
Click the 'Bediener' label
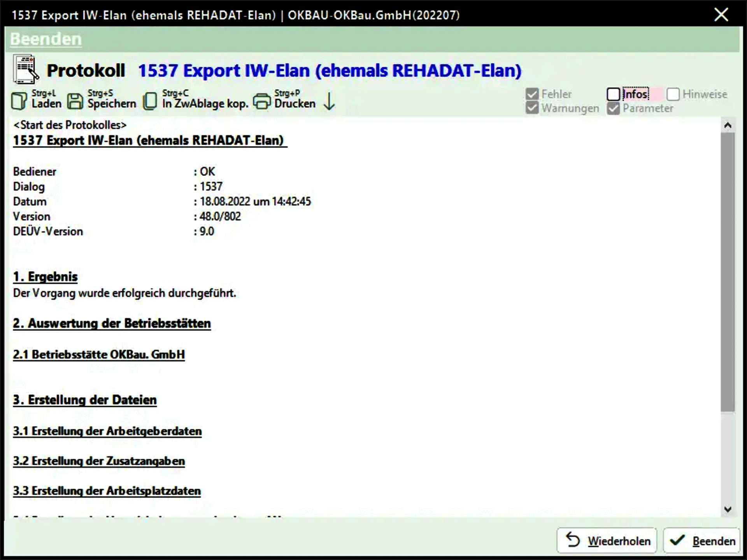click(35, 171)
